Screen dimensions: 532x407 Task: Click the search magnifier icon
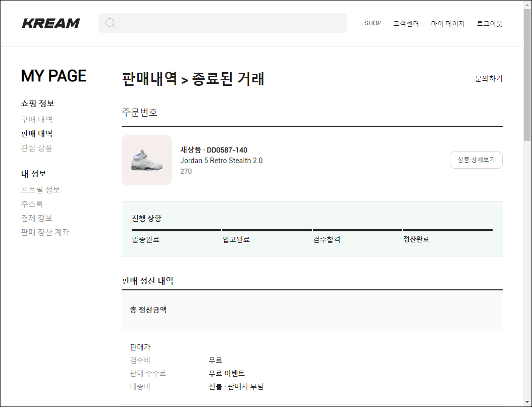point(110,23)
